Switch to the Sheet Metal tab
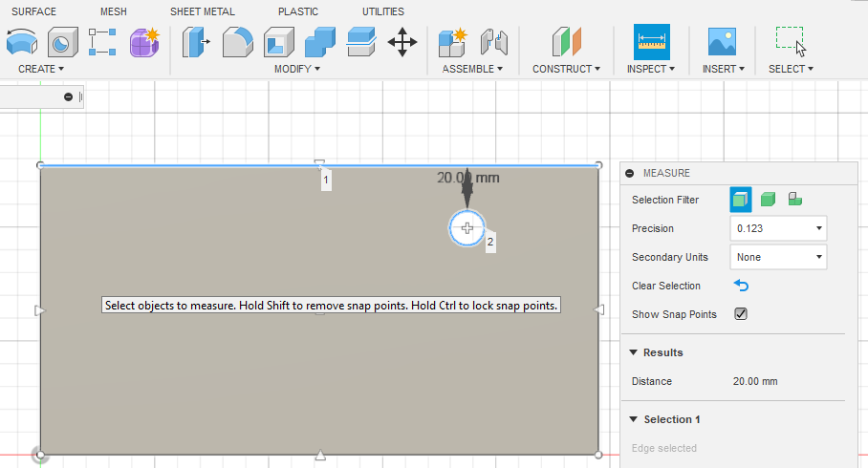The image size is (868, 468). [203, 11]
